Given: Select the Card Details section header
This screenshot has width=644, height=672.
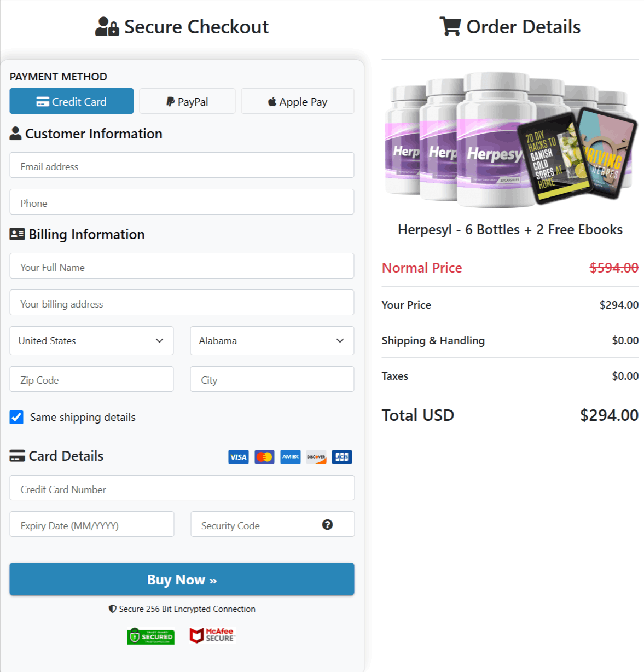Looking at the screenshot, I should [x=56, y=456].
